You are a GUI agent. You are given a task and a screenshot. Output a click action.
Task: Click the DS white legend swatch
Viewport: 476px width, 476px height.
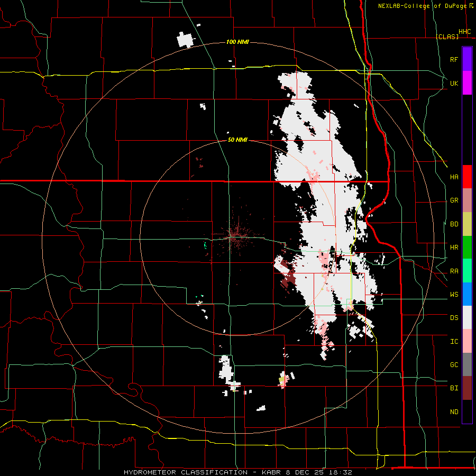coord(467,317)
